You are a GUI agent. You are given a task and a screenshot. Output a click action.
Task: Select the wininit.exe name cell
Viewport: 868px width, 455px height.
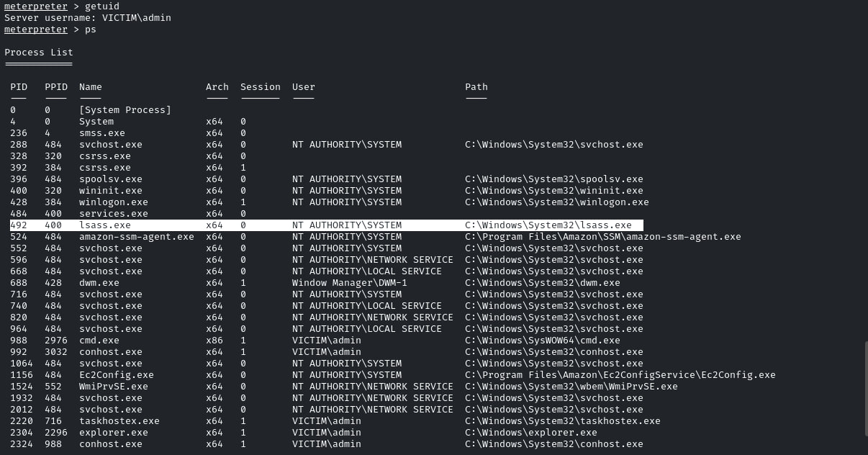tap(111, 191)
